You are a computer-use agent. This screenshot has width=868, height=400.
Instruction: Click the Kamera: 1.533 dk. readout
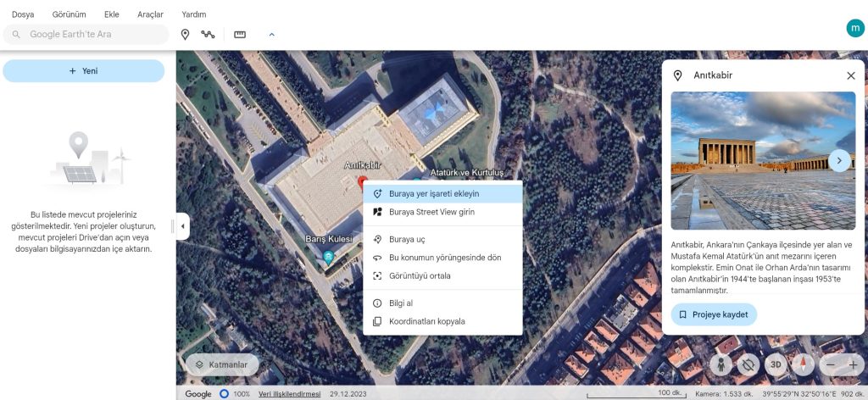(x=723, y=394)
